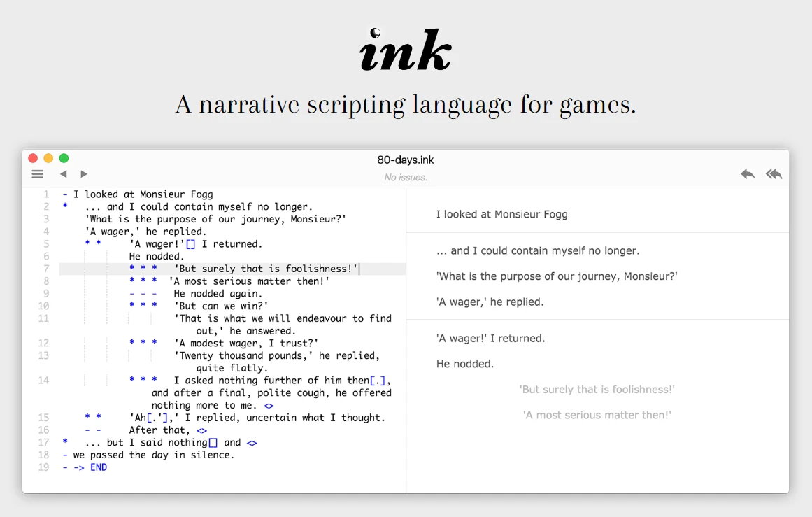Click the double rewind-to-start arrow icon
Screen dimensions: 812x517
click(774, 174)
